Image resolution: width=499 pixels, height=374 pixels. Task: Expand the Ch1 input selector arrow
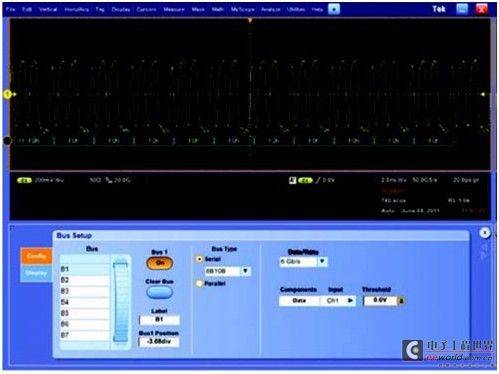(x=350, y=301)
